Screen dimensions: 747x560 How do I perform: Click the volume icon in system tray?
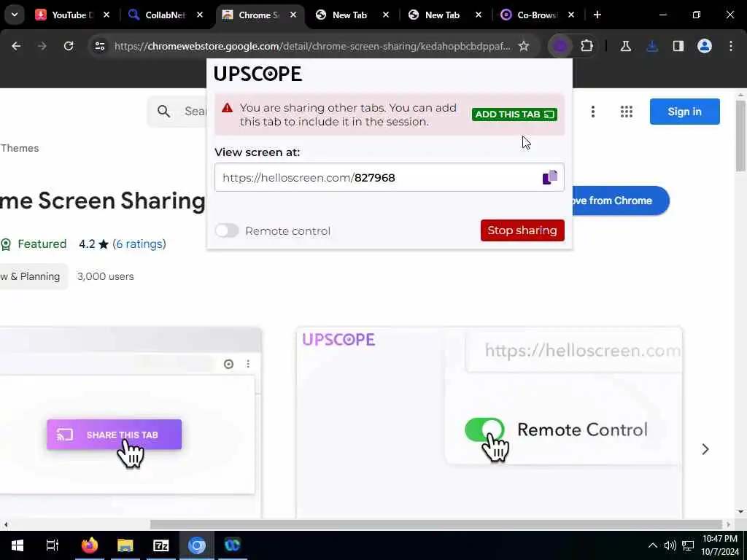(x=670, y=545)
